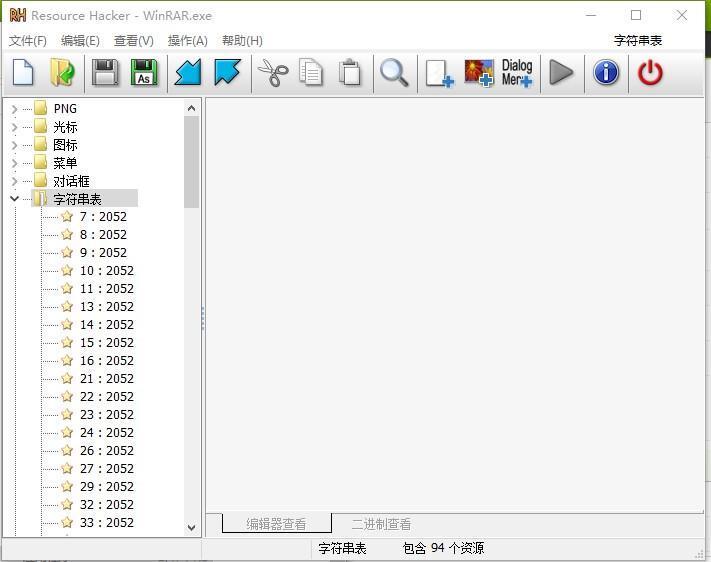The image size is (711, 562).
Task: Expand the PNG folder
Action: [14, 109]
